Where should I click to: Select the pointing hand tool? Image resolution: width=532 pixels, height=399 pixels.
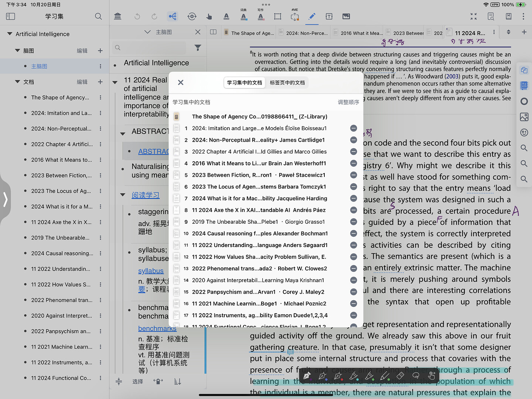(209, 16)
